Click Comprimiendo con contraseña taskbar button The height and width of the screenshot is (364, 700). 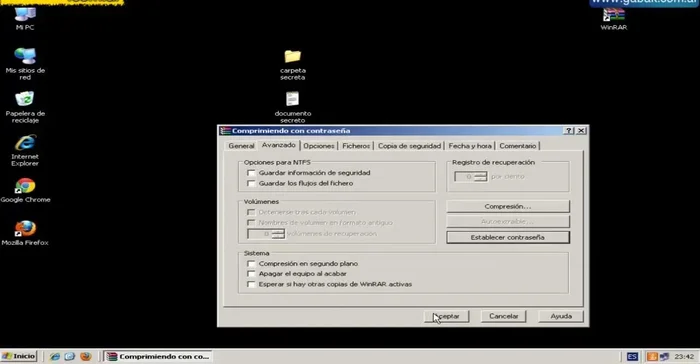pyautogui.click(x=158, y=356)
